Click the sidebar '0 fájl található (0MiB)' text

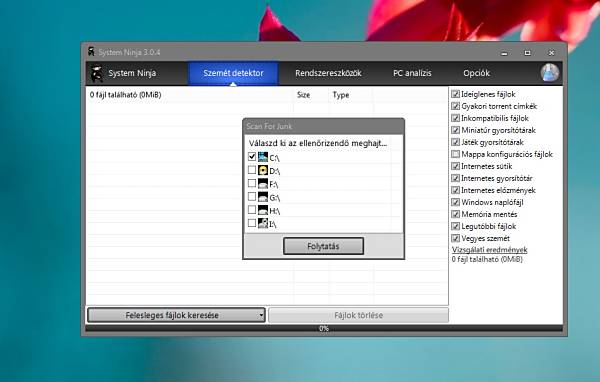(x=487, y=260)
